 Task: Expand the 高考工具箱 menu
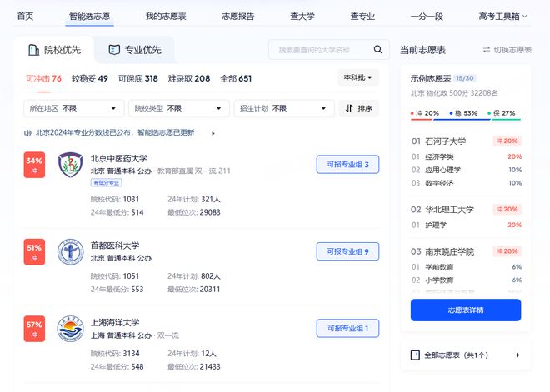[x=502, y=17]
